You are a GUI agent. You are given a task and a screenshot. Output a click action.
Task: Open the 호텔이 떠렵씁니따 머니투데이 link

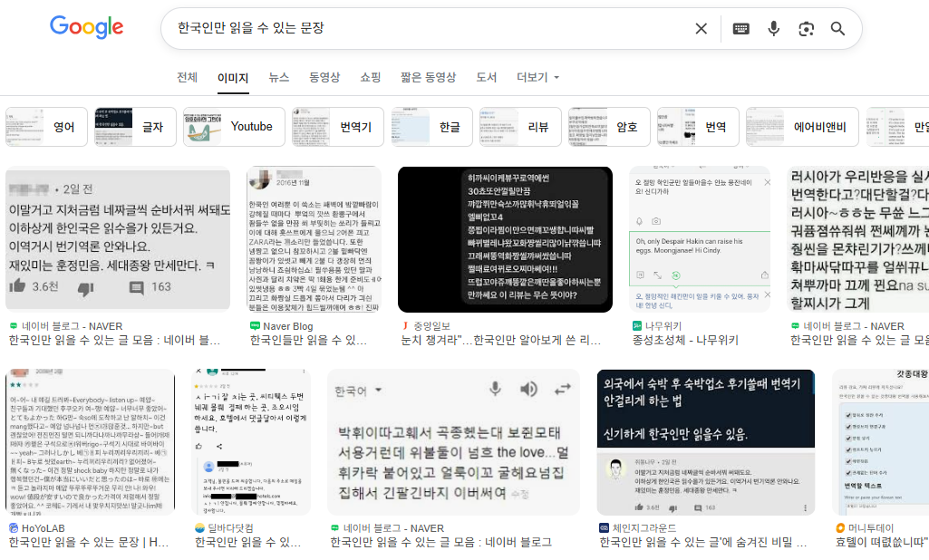pyautogui.click(x=882, y=543)
